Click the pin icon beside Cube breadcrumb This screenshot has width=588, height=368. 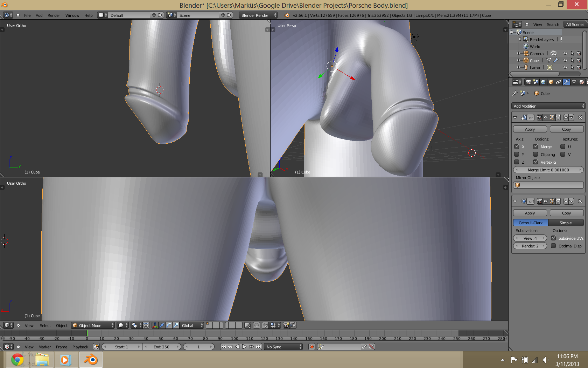tap(514, 94)
